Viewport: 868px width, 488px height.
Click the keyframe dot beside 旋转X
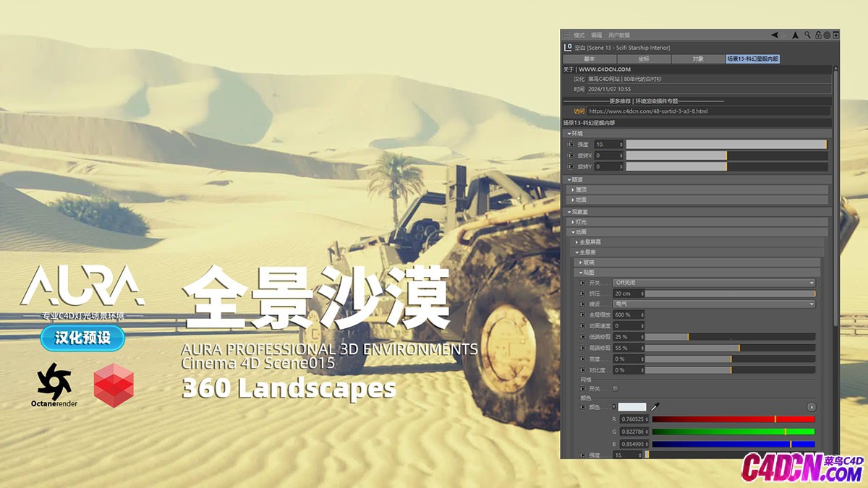click(572, 155)
